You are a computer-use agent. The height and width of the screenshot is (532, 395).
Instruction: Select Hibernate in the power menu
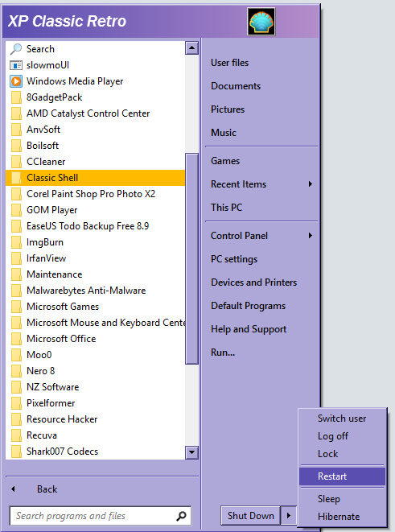343,517
